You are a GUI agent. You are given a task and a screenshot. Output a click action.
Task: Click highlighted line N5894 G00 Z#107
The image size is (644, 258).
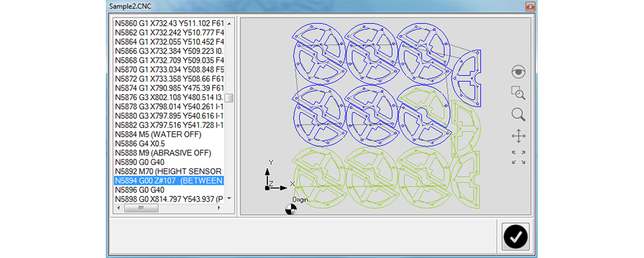point(169,181)
